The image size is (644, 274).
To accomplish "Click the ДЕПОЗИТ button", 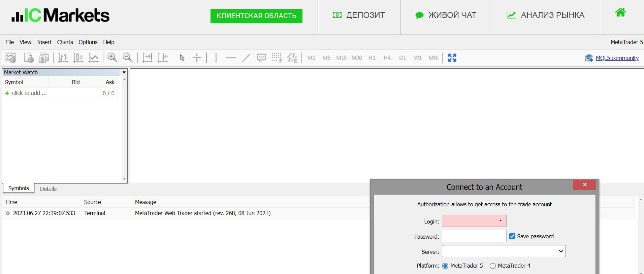I will (x=359, y=15).
